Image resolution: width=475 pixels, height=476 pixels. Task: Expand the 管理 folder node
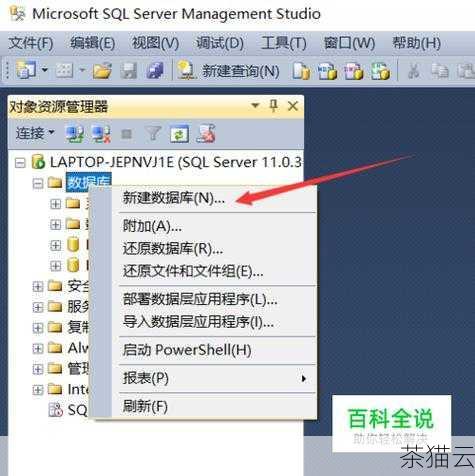(x=38, y=369)
